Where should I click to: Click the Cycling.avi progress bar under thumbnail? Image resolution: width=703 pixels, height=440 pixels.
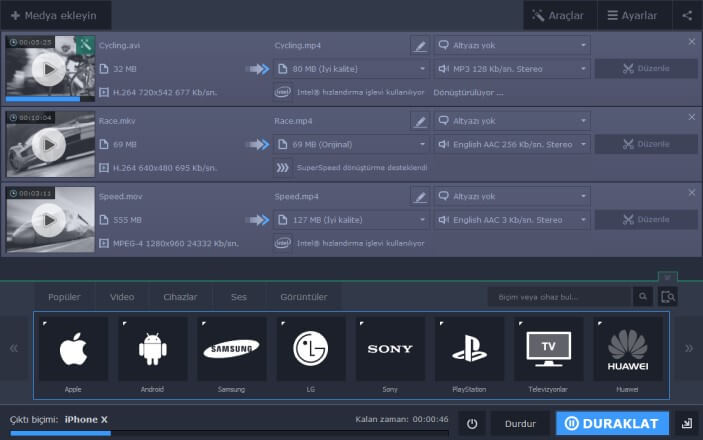click(50, 99)
